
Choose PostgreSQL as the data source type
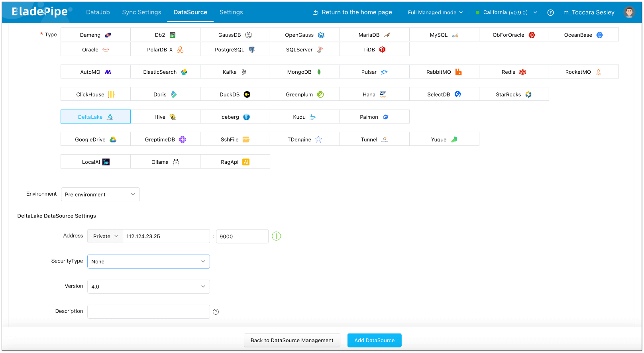click(235, 50)
